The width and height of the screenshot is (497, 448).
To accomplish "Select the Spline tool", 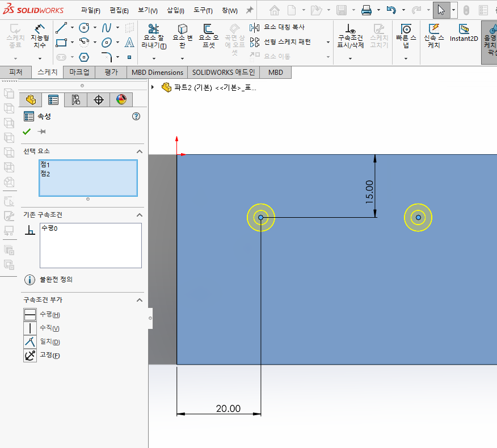I will point(107,28).
